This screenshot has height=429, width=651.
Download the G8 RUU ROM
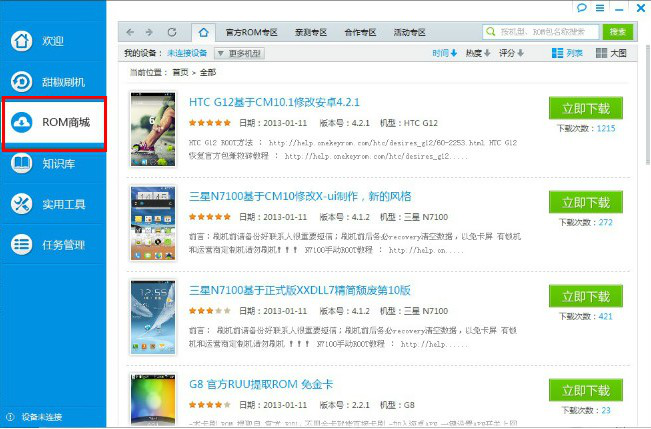pyautogui.click(x=585, y=390)
